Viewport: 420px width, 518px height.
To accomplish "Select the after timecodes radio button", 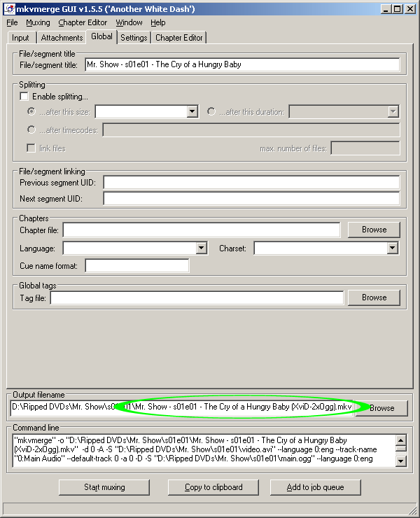I will [x=31, y=129].
